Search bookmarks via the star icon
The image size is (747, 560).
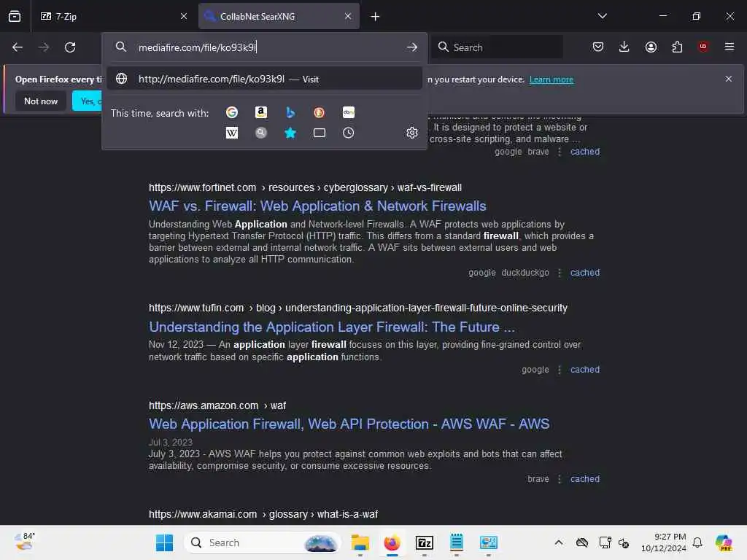click(290, 133)
